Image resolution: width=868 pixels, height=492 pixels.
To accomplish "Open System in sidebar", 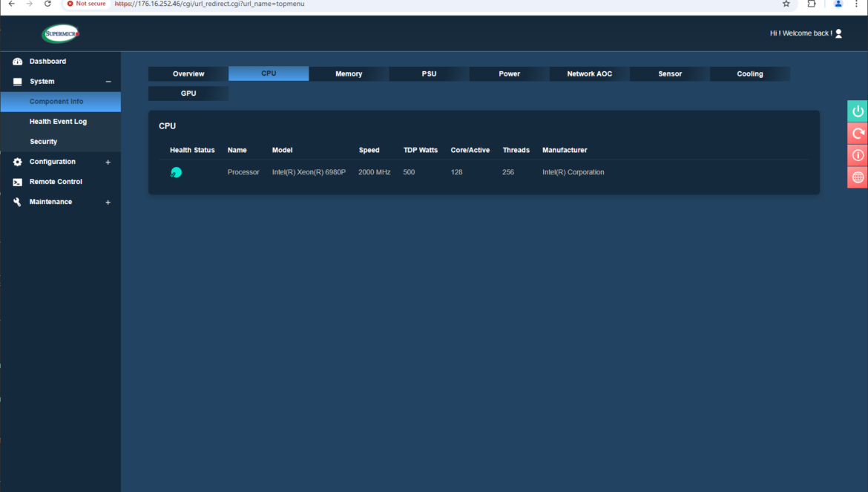I will (x=42, y=82).
